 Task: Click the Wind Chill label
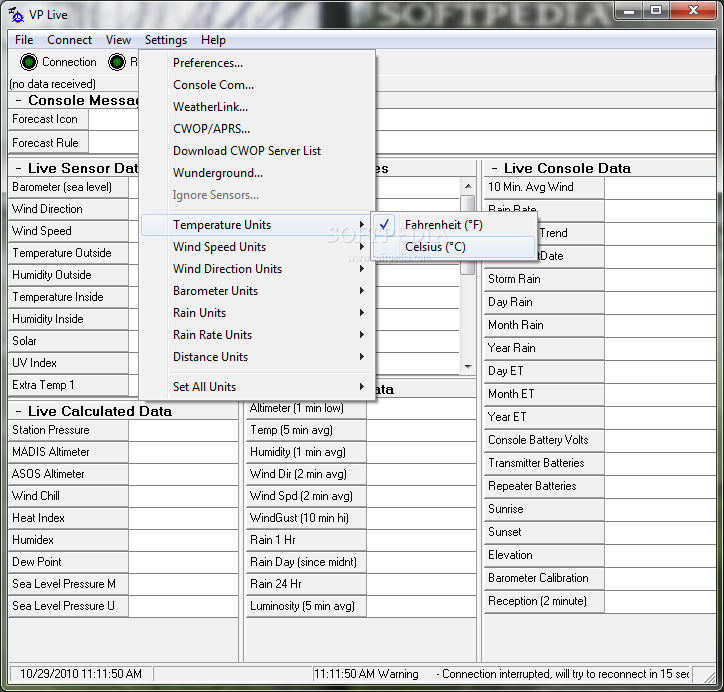point(68,496)
